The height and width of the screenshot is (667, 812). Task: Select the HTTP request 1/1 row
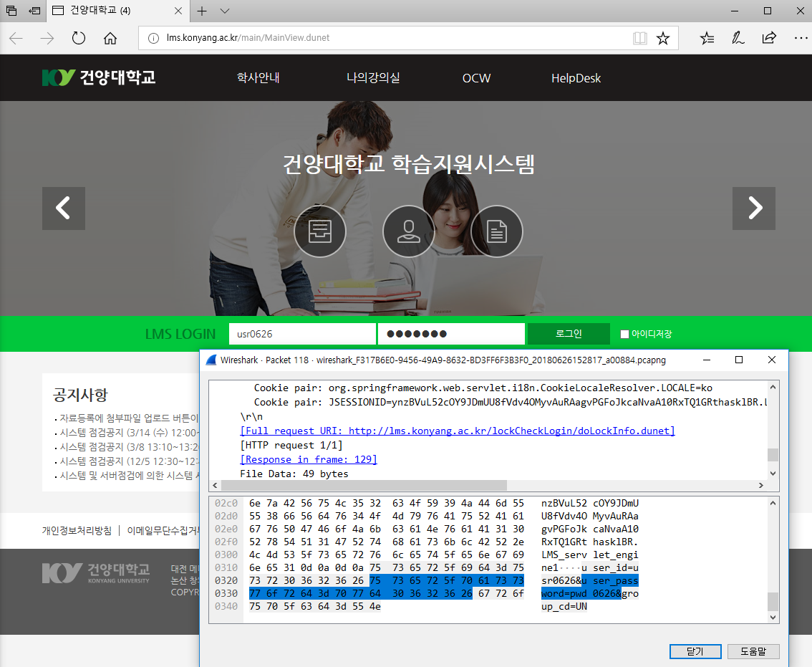coord(291,445)
